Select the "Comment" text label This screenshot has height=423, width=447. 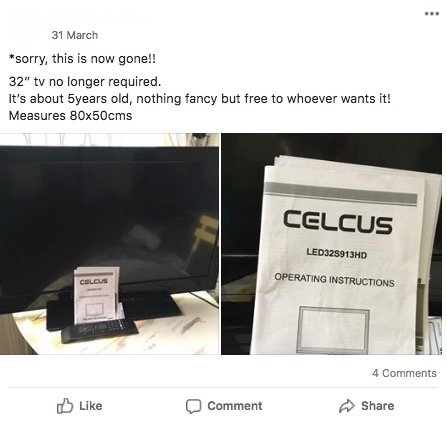pyautogui.click(x=235, y=406)
